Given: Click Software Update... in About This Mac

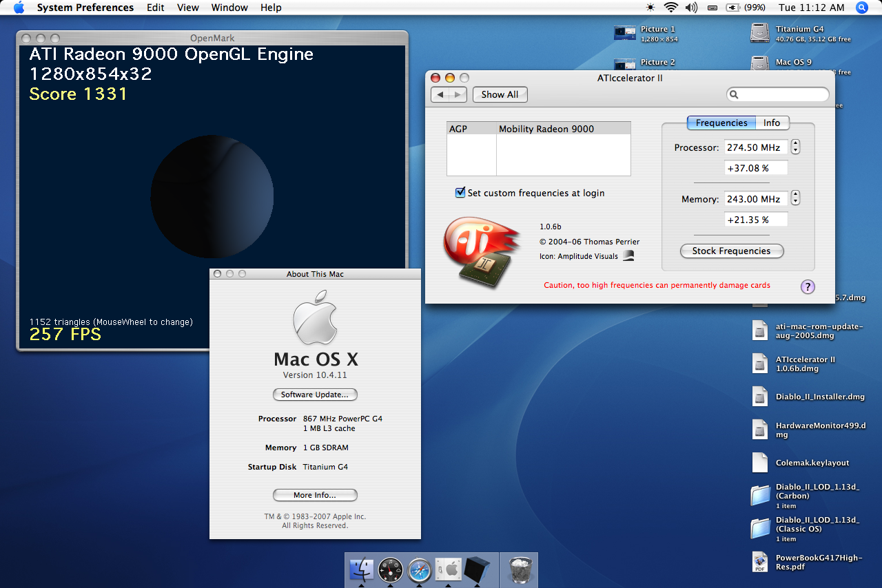Looking at the screenshot, I should pyautogui.click(x=316, y=395).
